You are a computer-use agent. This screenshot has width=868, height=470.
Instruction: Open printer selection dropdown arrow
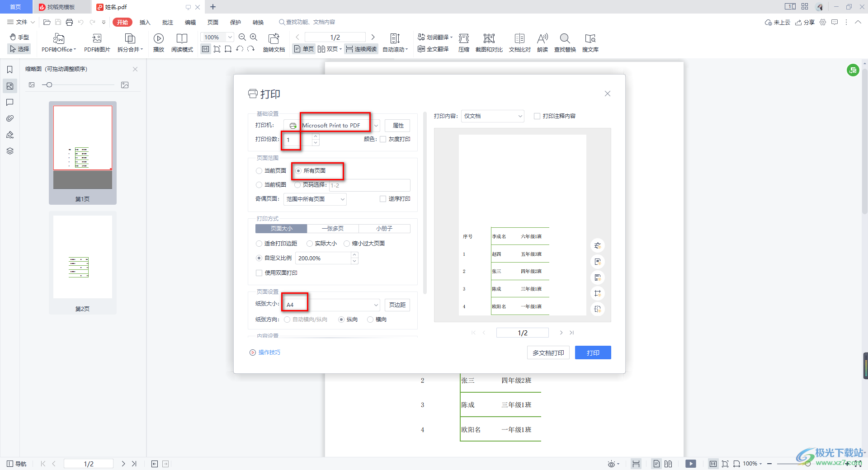click(x=376, y=126)
